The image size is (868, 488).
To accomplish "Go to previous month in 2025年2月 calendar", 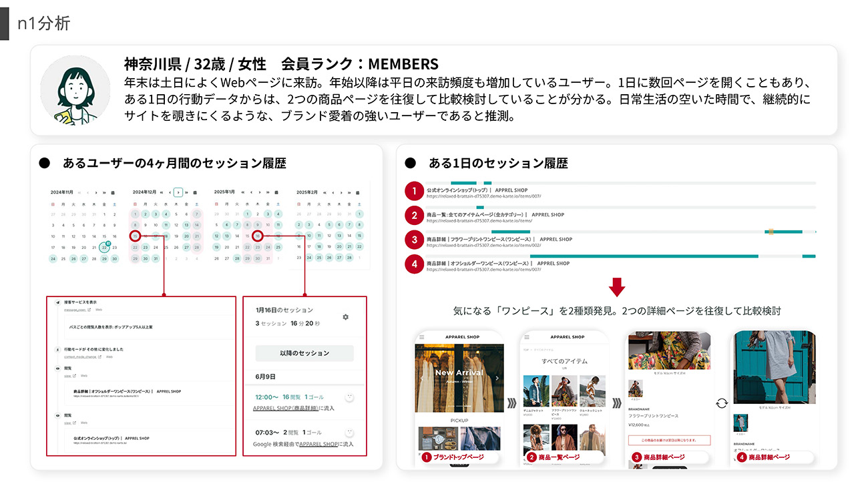I will tap(333, 192).
